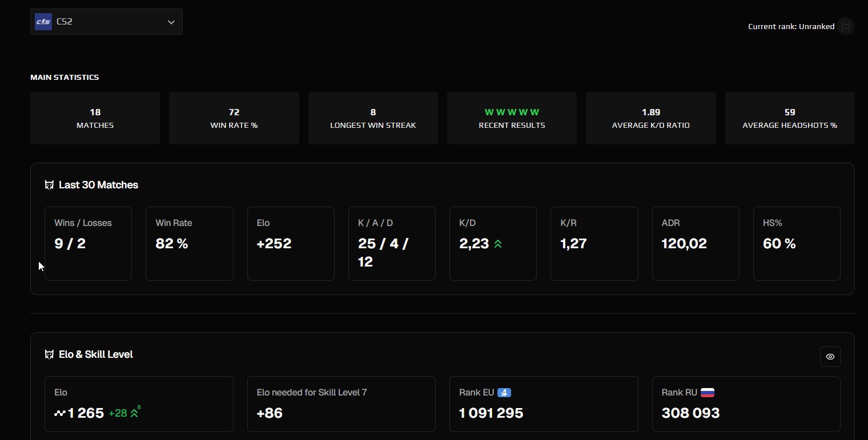Click the 2,23 K/D value
The width and height of the screenshot is (868, 440).
coord(474,244)
